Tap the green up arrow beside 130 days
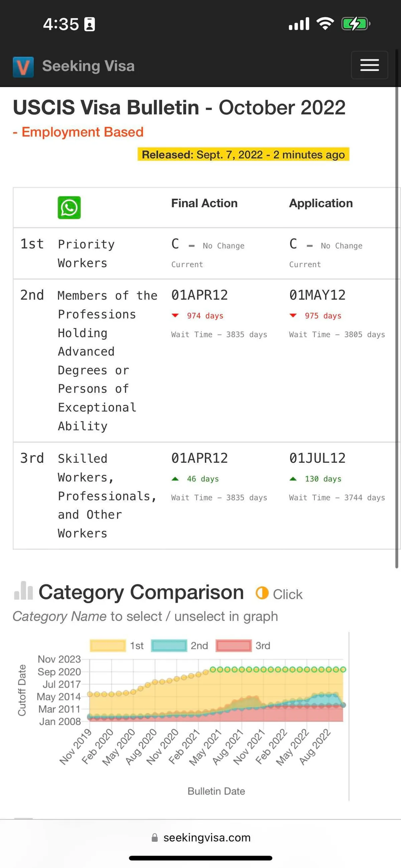The width and height of the screenshot is (401, 868). (293, 478)
